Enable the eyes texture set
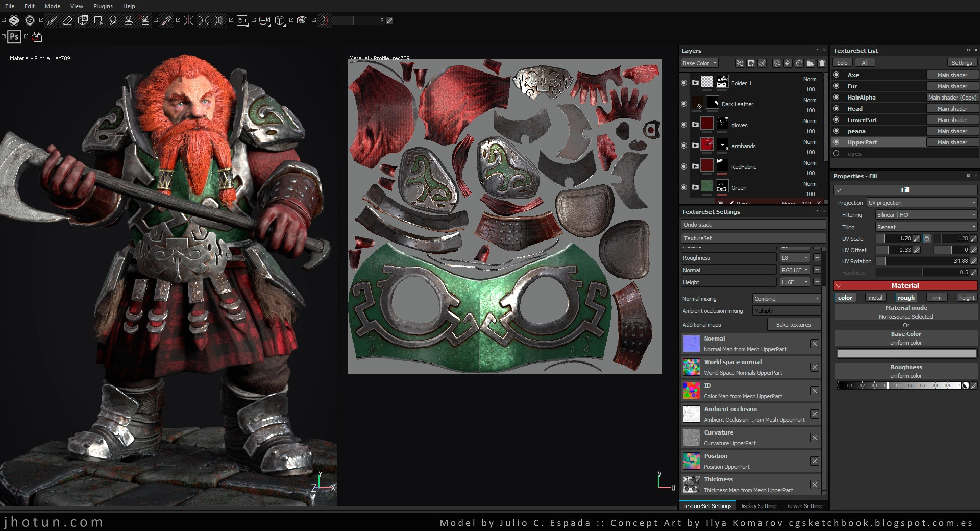 836,154
